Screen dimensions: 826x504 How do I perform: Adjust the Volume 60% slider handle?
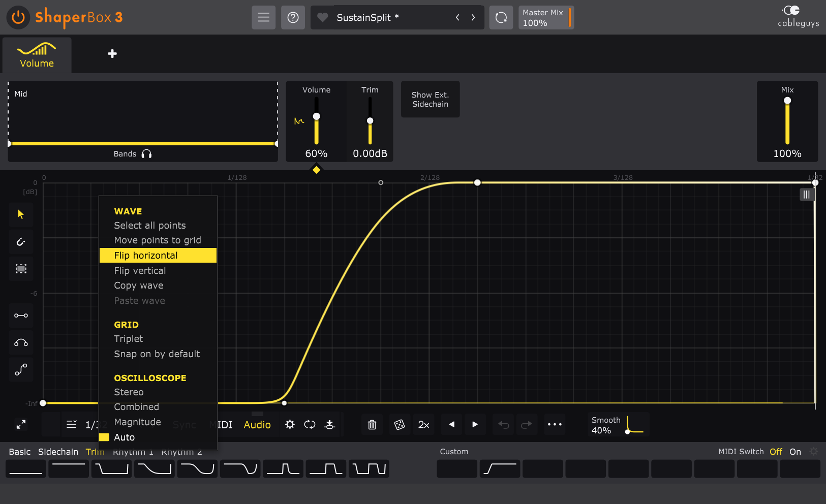(x=316, y=116)
